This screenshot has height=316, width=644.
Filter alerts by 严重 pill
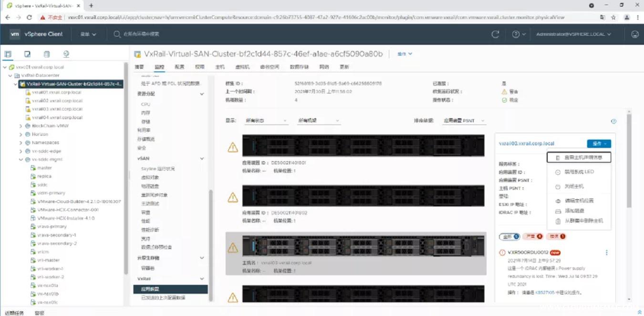[x=533, y=236]
